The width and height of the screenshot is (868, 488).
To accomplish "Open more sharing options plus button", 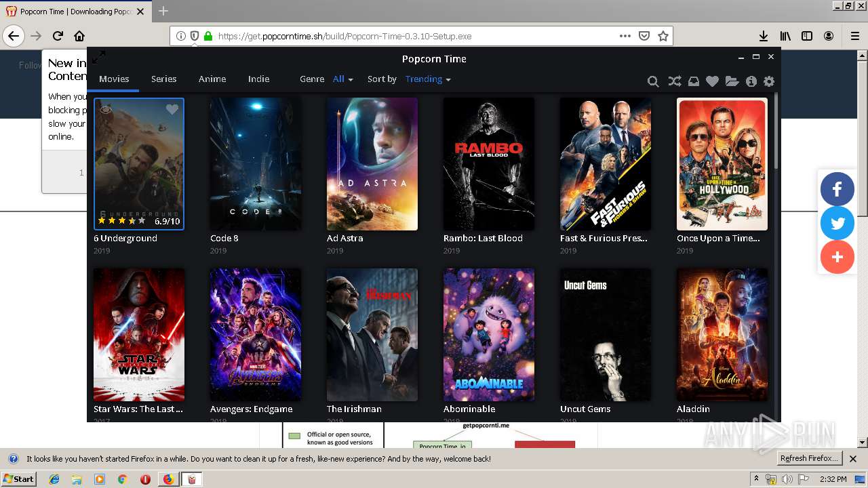I will 837,258.
